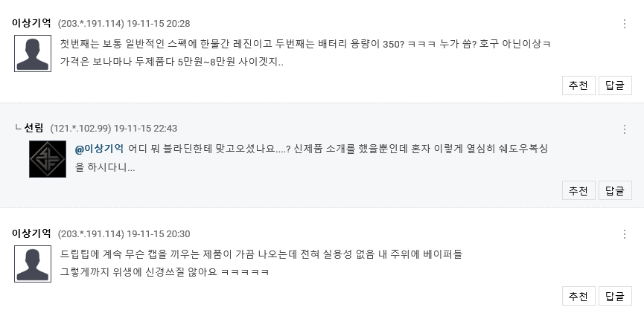Screen dimensions: 644x313
Task: Click the silhouette avatar on the 20:30 comment
Action: click(x=33, y=264)
